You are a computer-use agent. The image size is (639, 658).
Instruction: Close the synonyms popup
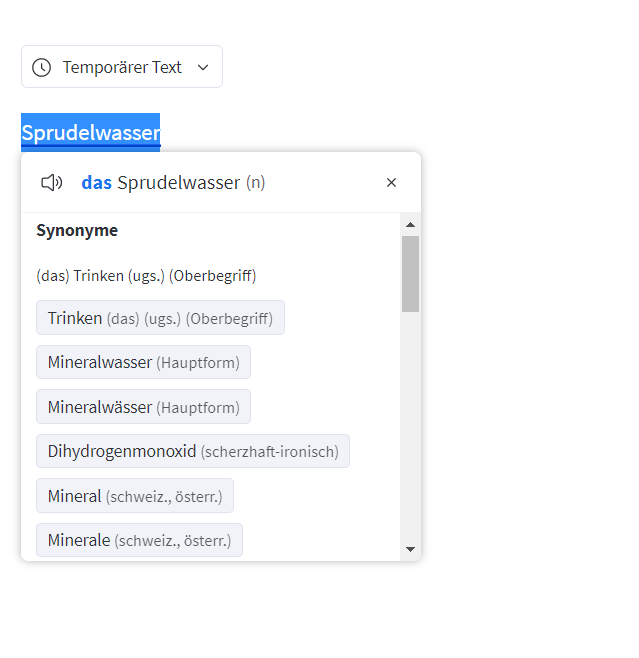coord(391,183)
